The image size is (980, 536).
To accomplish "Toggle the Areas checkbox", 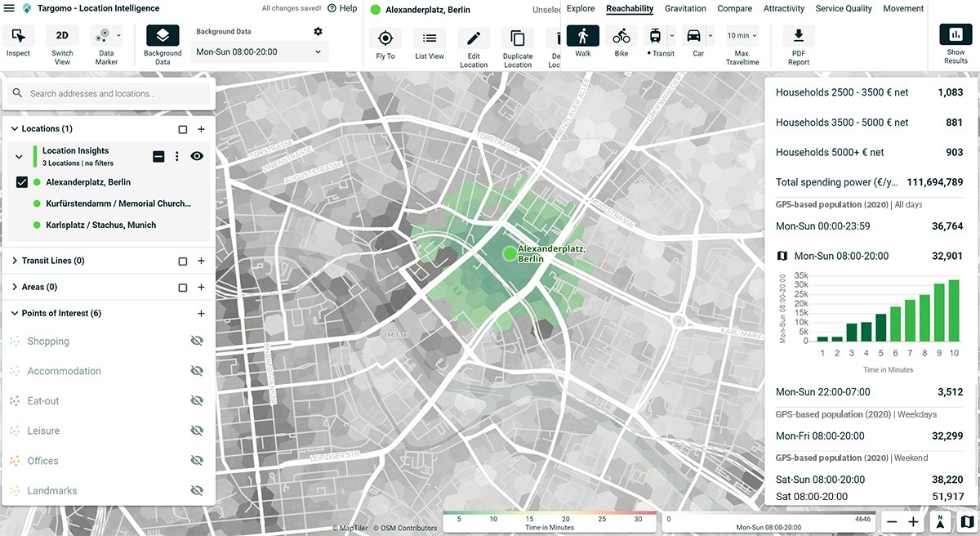I will pos(183,288).
